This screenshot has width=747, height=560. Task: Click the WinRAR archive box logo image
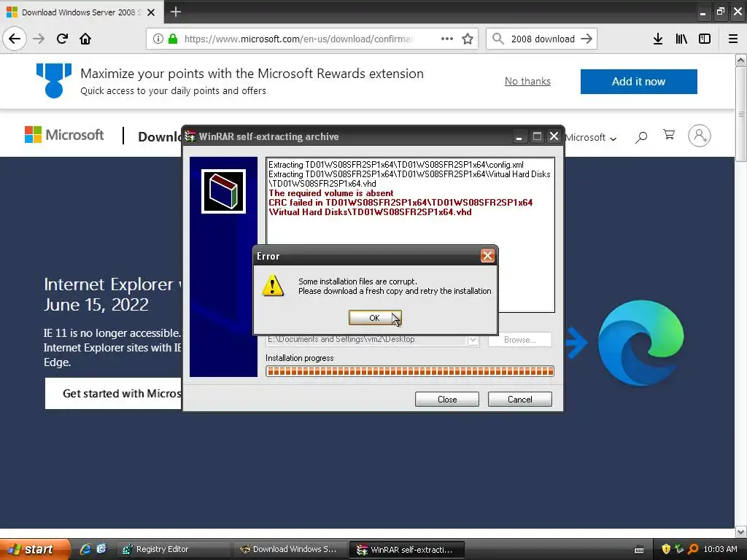coord(223,192)
